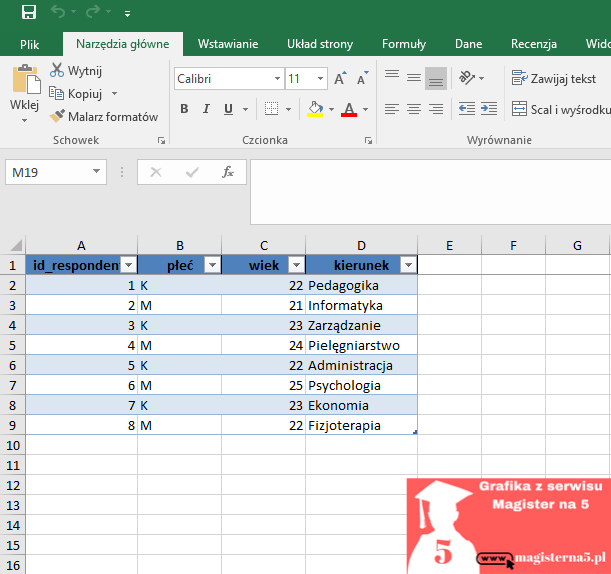Click the Cut (Wytnij) scissors icon
611x574 pixels.
tap(57, 70)
